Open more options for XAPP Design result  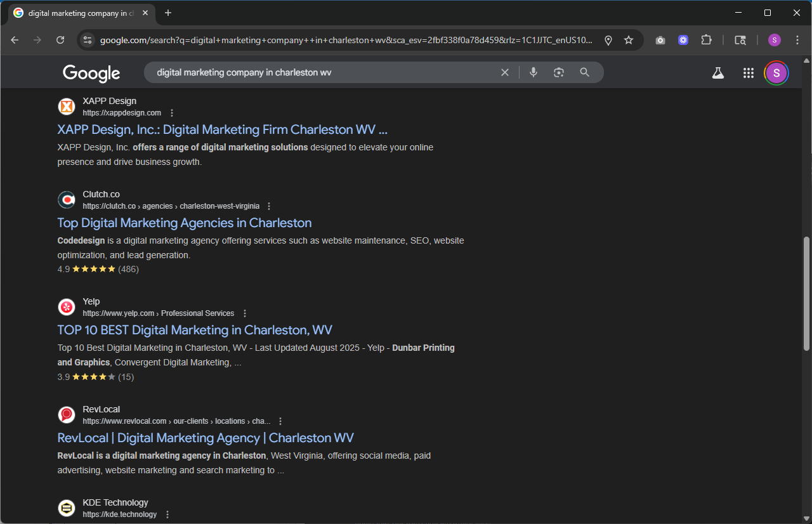tap(171, 113)
